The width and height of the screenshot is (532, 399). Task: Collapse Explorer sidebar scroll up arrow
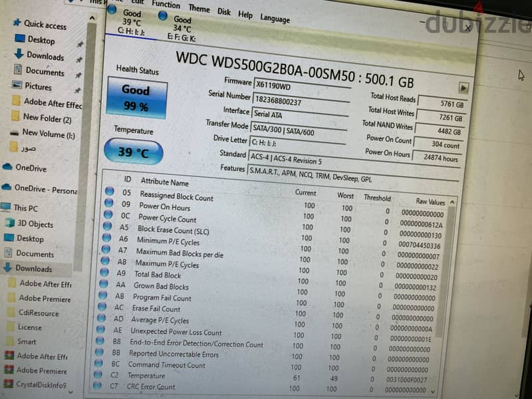coord(92,18)
